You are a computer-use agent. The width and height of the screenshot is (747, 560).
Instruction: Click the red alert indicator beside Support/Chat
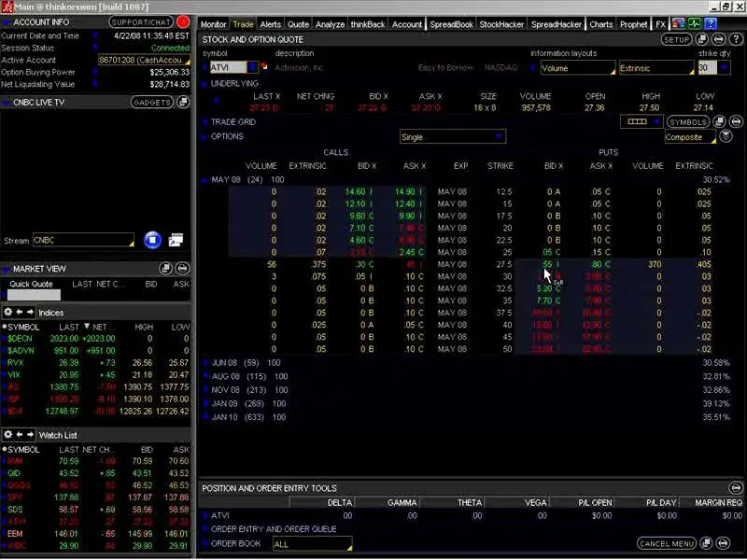tap(183, 21)
